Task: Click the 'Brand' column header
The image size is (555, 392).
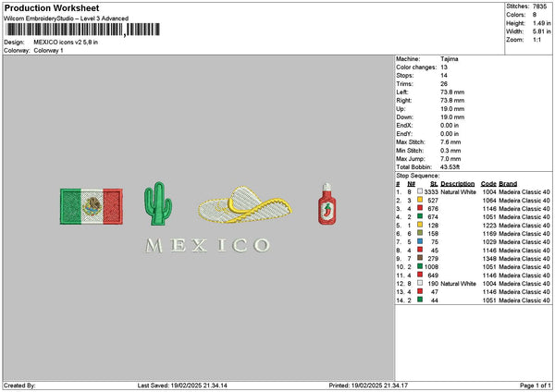Action: coord(508,184)
